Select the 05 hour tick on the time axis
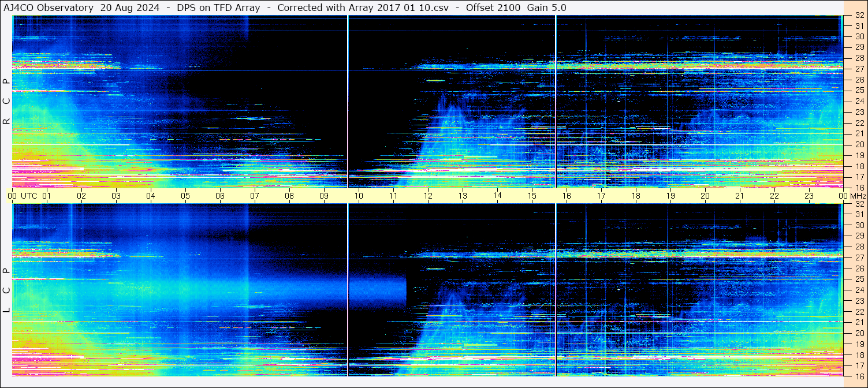868x388 pixels. point(185,196)
